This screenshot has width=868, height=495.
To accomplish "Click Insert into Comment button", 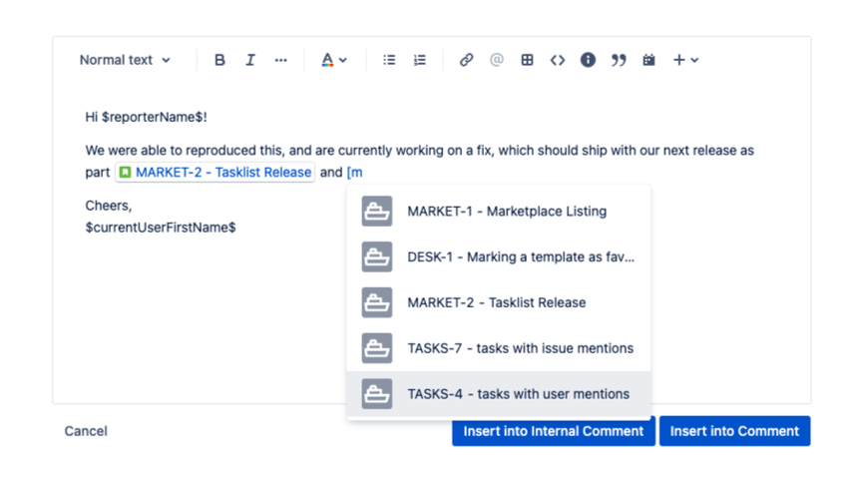I will click(x=734, y=431).
